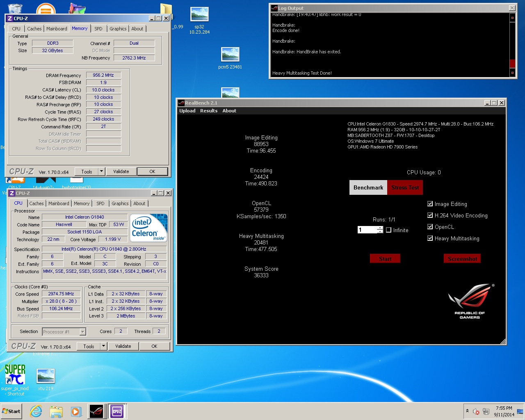The image size is (525, 420).
Task: Uncheck the H.264 Video Encoding checkbox
Action: point(430,215)
